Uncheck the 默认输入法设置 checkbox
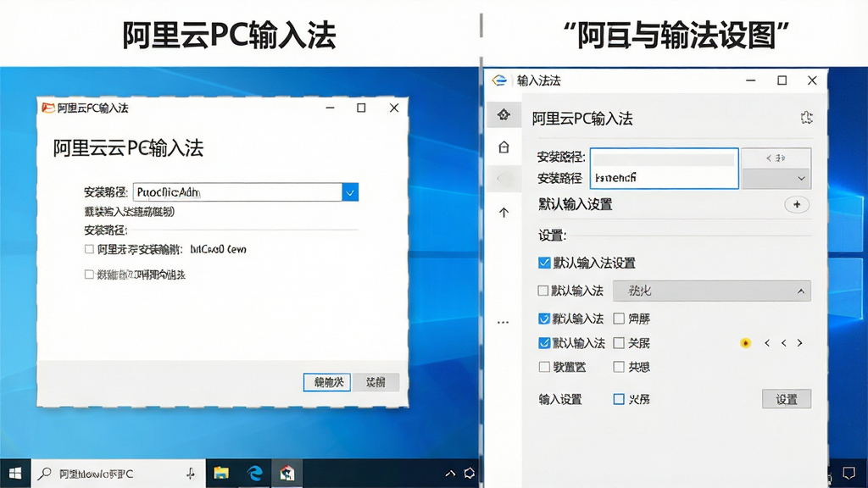Image resolution: width=868 pixels, height=488 pixels. coord(544,263)
